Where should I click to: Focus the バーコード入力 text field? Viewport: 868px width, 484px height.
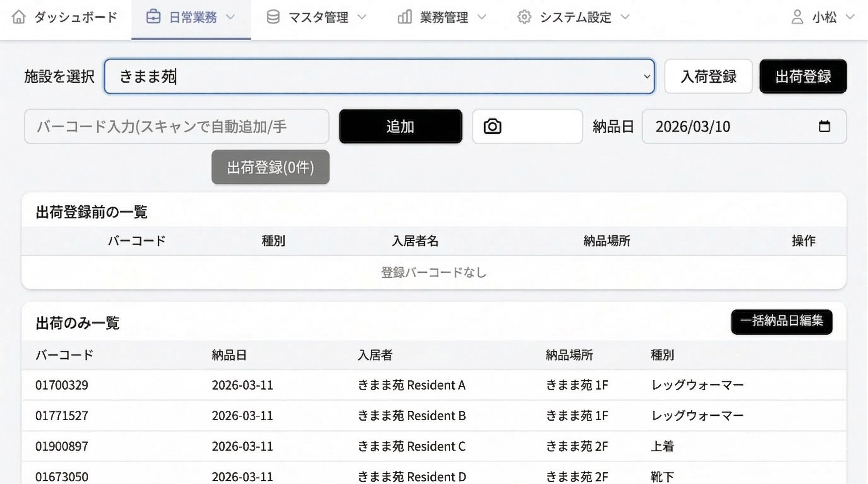[x=176, y=127]
